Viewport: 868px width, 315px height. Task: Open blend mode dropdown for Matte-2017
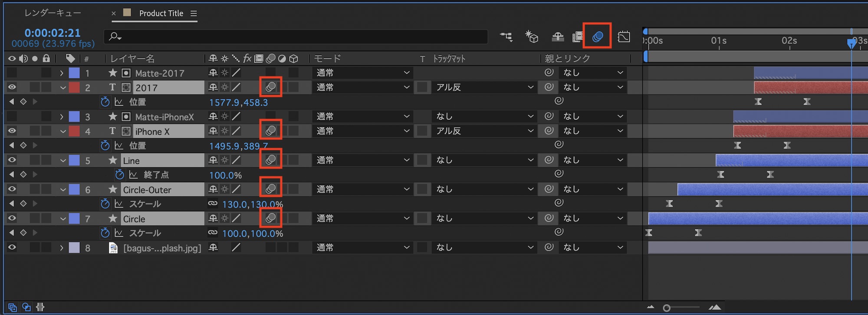pyautogui.click(x=362, y=73)
